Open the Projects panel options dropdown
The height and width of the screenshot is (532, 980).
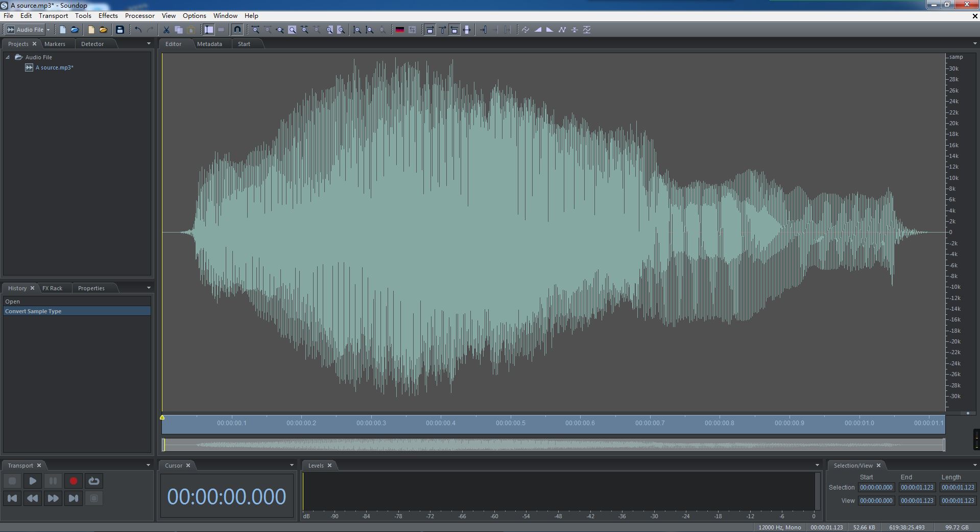(x=149, y=44)
